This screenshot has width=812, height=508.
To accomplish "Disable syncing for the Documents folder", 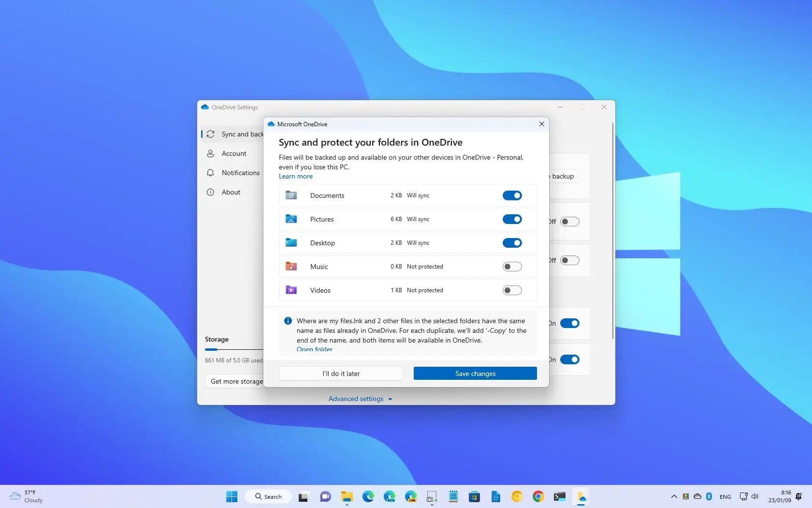I will click(512, 195).
